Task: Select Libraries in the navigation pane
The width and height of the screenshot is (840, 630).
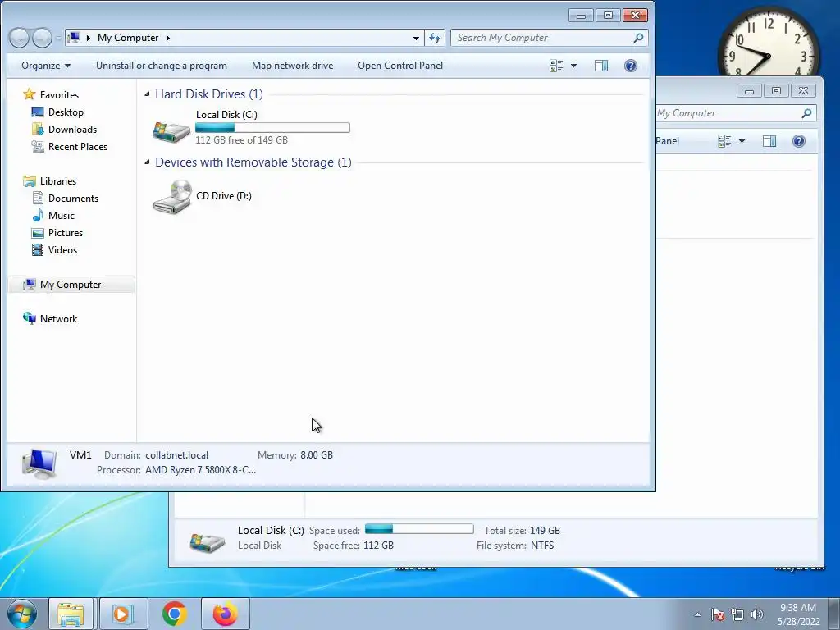Action: 58,181
